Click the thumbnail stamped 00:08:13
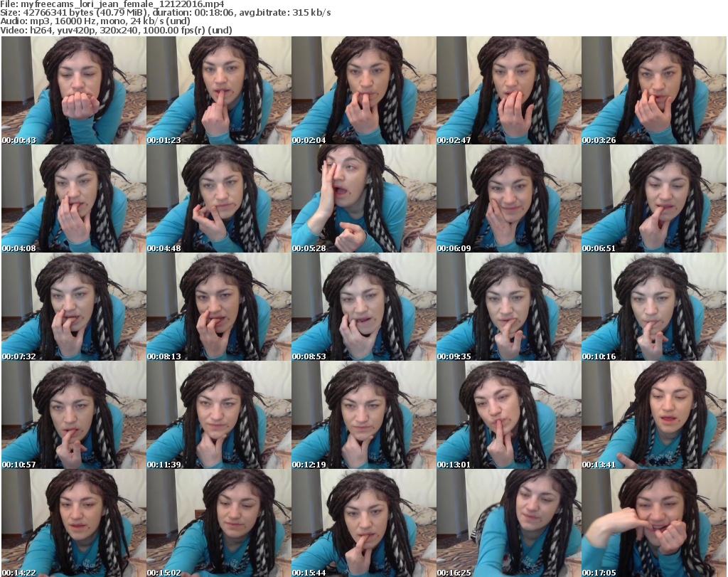 (x=219, y=307)
